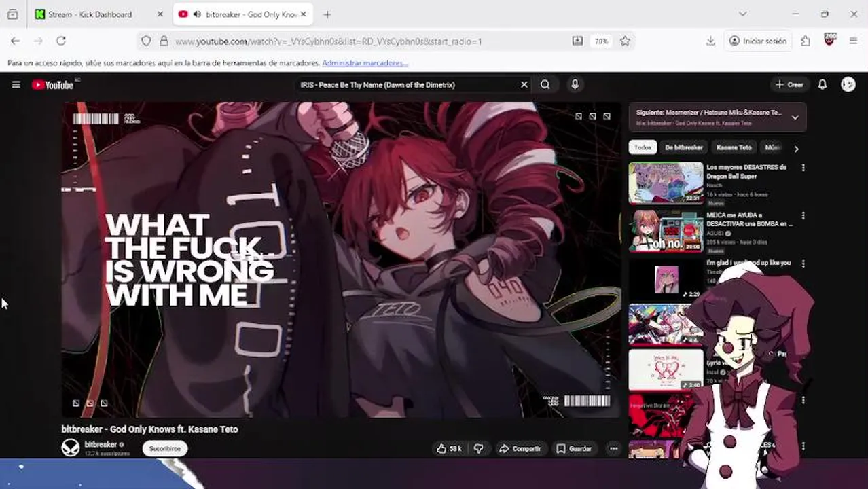The height and width of the screenshot is (489, 868).
Task: Open video titled MEICA me AYUDA
Action: (x=749, y=219)
